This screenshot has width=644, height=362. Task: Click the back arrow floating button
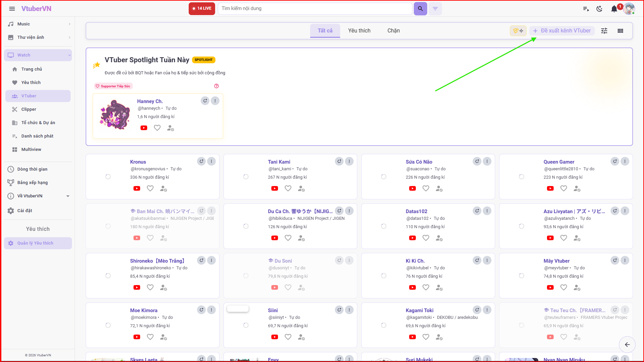627,345
